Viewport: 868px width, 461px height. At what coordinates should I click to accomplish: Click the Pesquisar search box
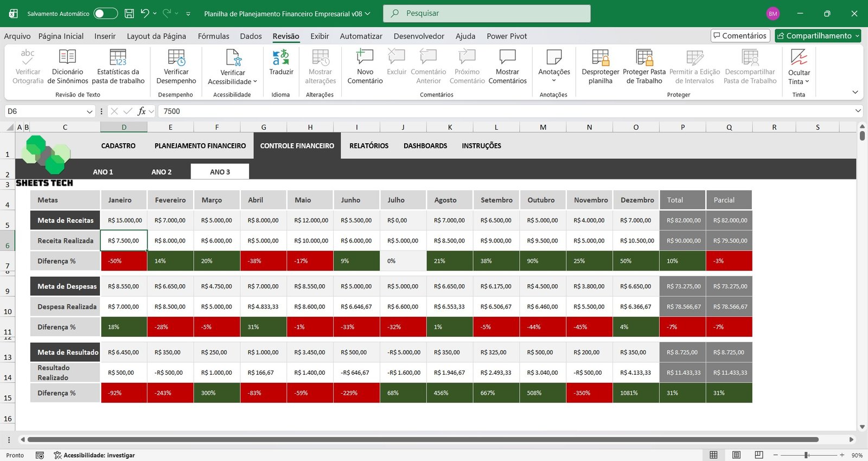487,14
